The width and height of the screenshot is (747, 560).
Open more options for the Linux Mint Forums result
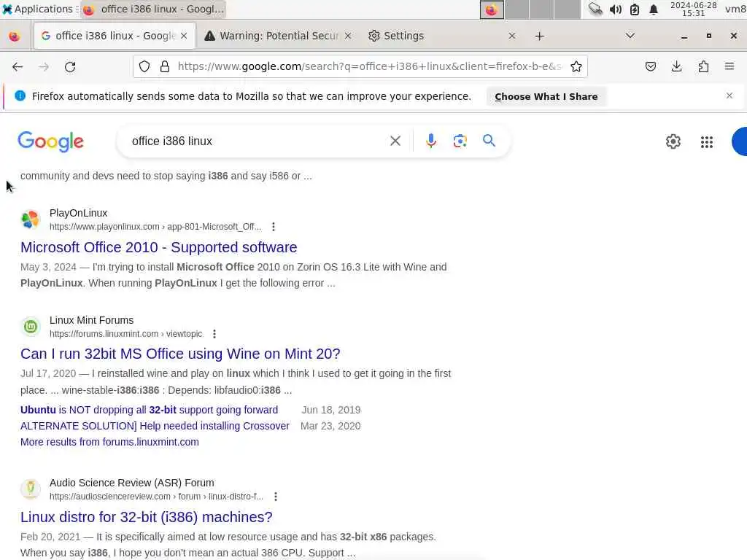click(x=214, y=334)
